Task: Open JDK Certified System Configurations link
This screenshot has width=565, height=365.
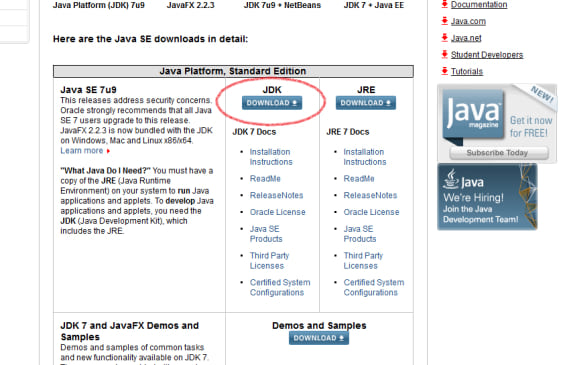Action: tap(280, 287)
